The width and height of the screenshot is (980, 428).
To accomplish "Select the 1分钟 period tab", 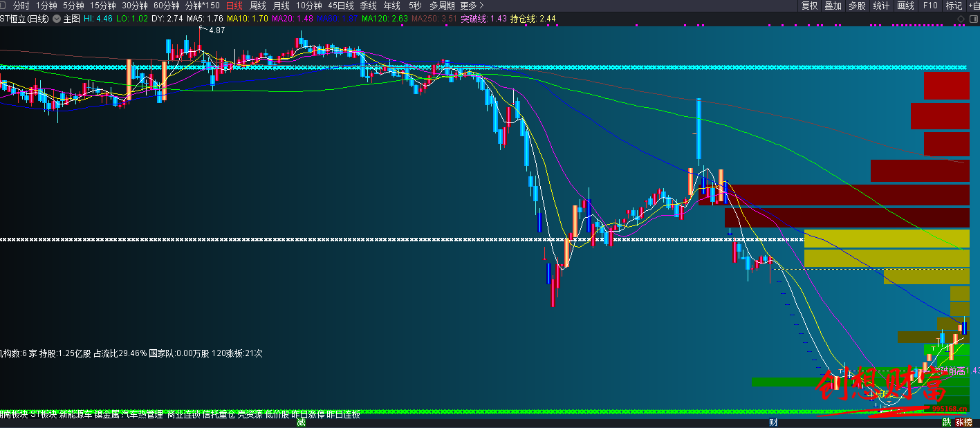I will tap(46, 6).
